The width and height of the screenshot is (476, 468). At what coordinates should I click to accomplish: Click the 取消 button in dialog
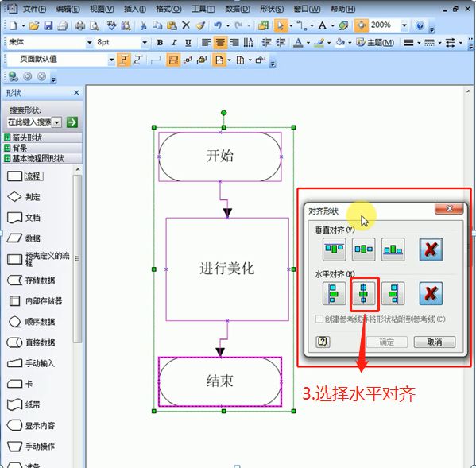coord(435,342)
